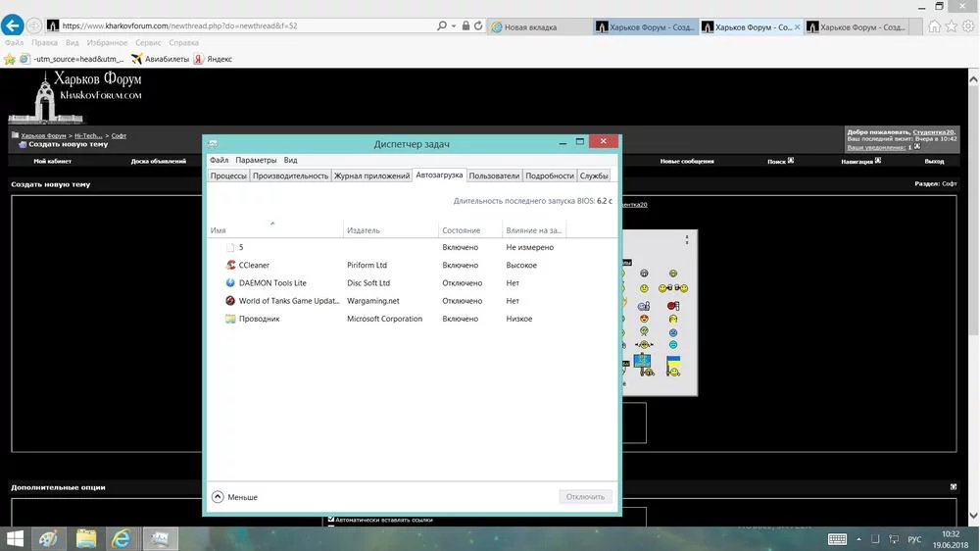Select the blank file icon for entry 5
980x551 pixels.
tap(230, 248)
